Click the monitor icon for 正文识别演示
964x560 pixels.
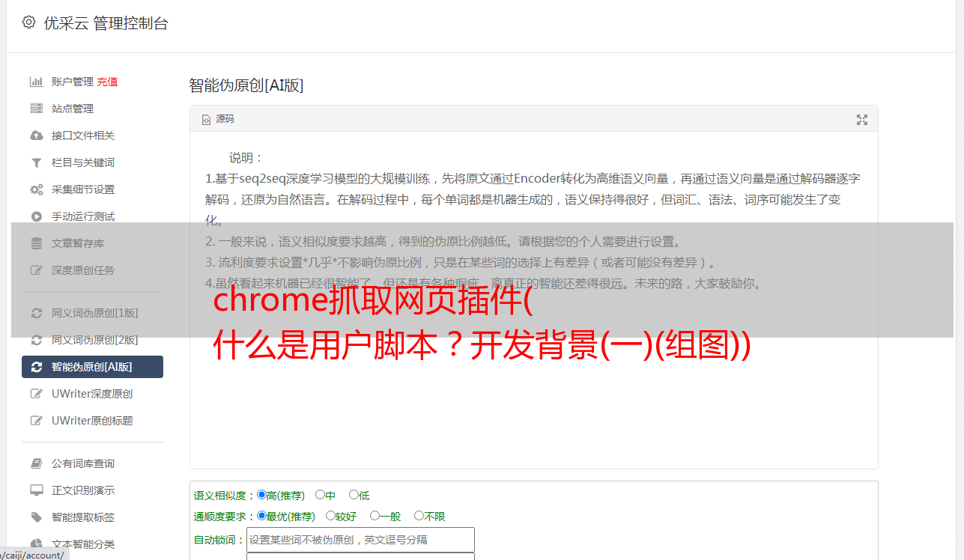(x=36, y=490)
